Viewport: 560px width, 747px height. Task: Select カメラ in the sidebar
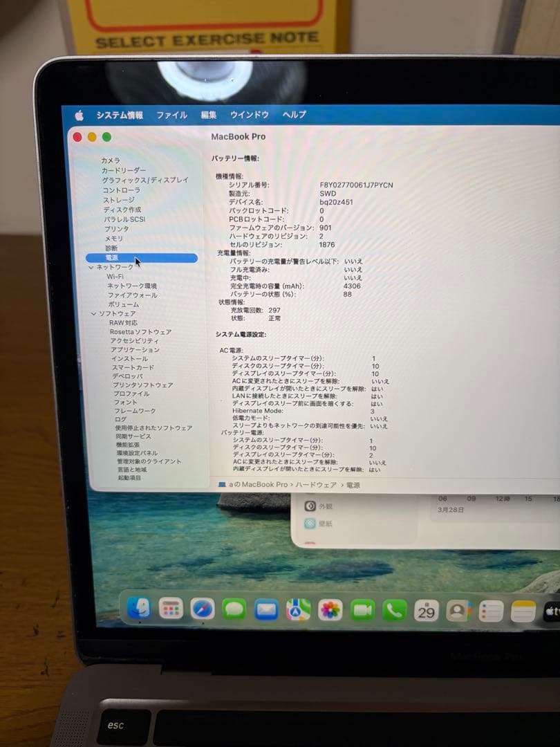[x=111, y=160]
